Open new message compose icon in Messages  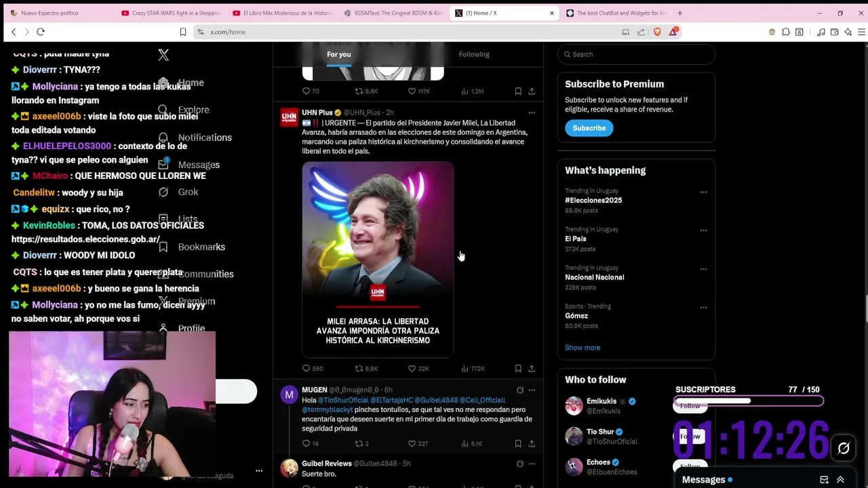(x=824, y=480)
